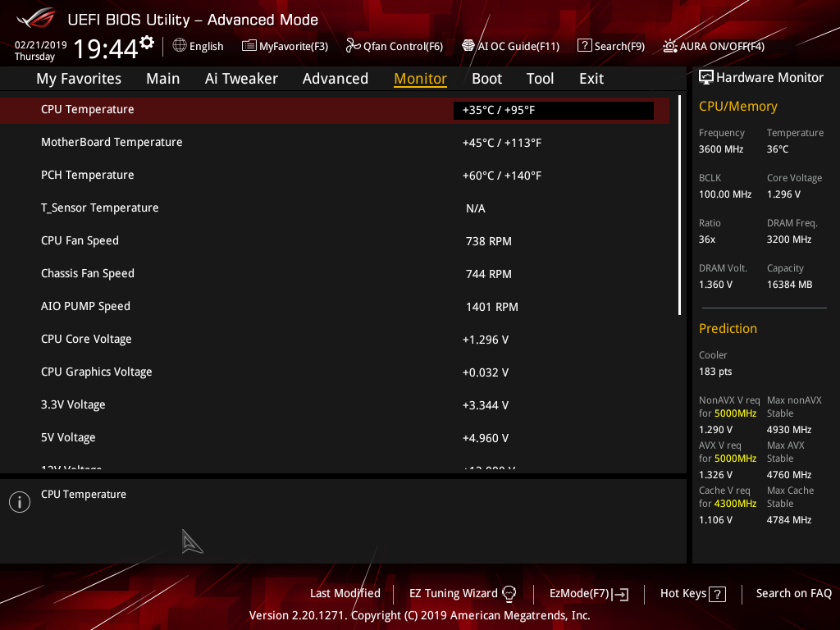Image resolution: width=840 pixels, height=630 pixels.
Task: Switch to Main tab
Action: coord(163,79)
